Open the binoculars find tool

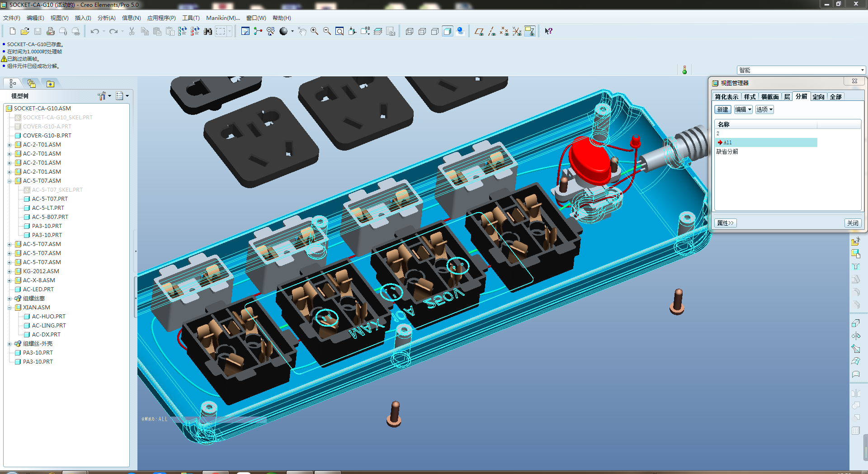(x=208, y=31)
